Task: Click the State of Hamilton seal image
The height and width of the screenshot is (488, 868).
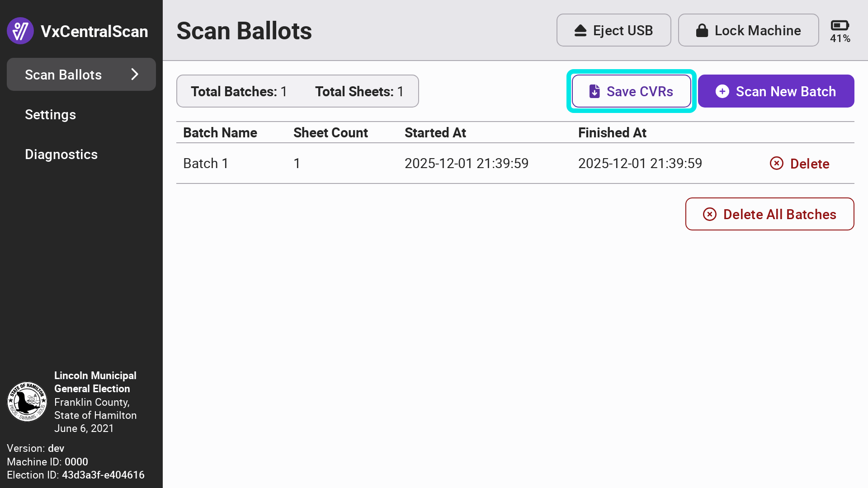Action: point(27,402)
